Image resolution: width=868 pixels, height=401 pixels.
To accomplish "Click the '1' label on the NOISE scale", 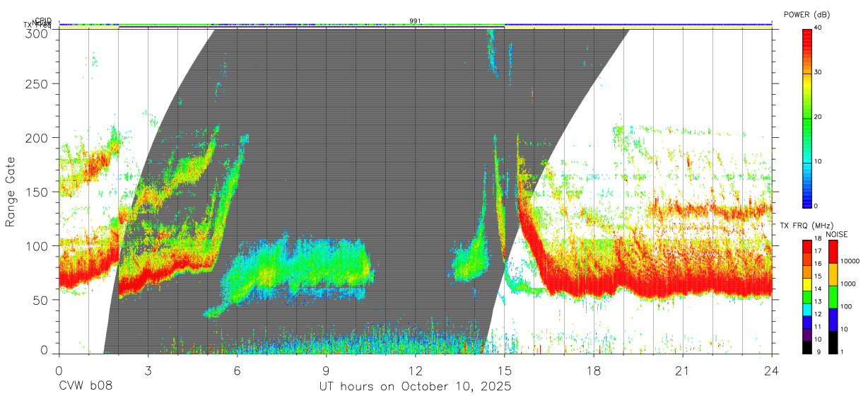I will (842, 351).
